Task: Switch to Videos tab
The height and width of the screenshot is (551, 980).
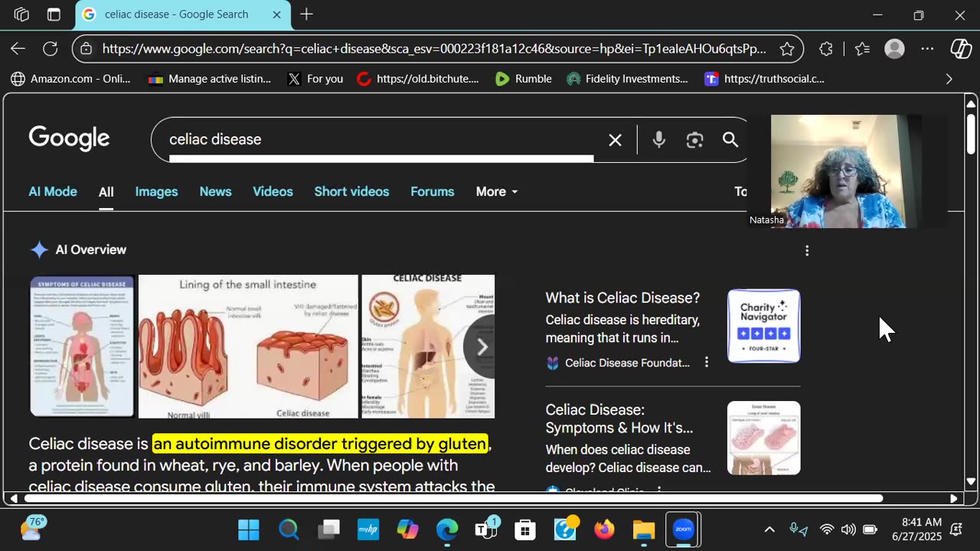Action: point(273,191)
